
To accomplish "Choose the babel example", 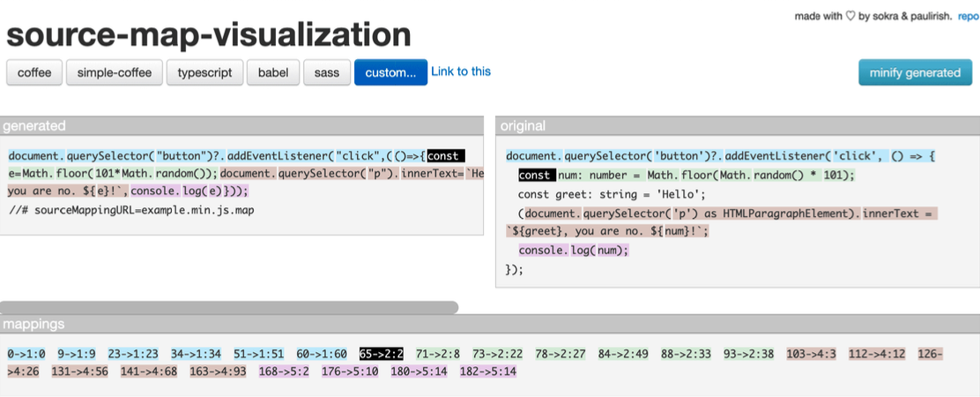I will pyautogui.click(x=273, y=72).
